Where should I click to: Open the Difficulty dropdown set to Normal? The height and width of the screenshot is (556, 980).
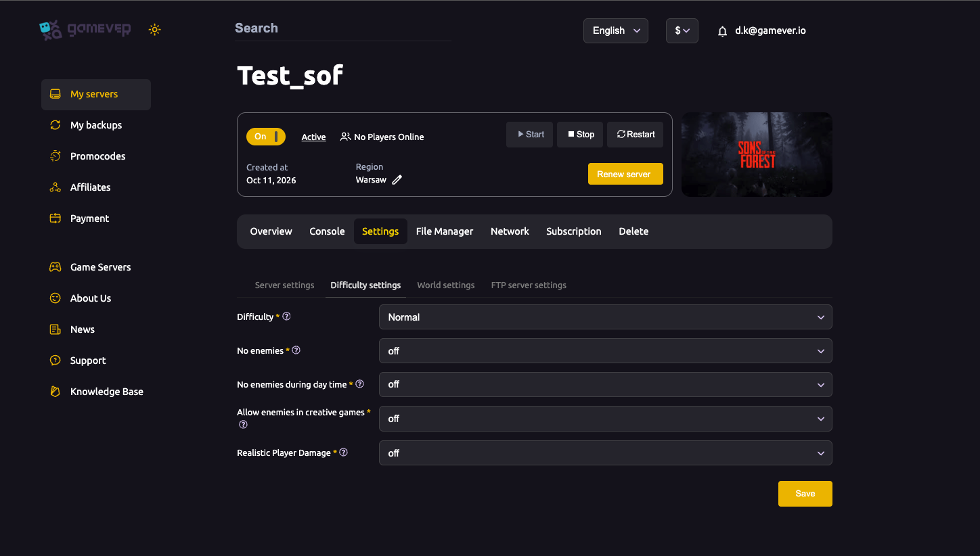(x=605, y=317)
